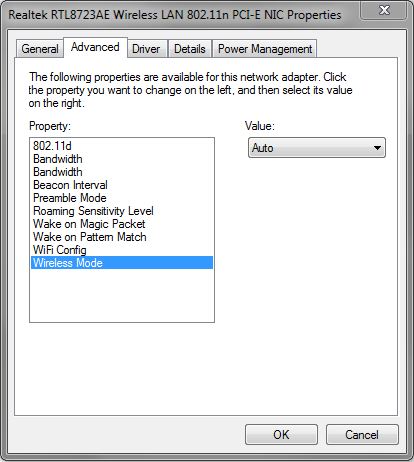This screenshot has width=414, height=462.
Task: Choose the second Bandwidth property
Action: coord(122,172)
